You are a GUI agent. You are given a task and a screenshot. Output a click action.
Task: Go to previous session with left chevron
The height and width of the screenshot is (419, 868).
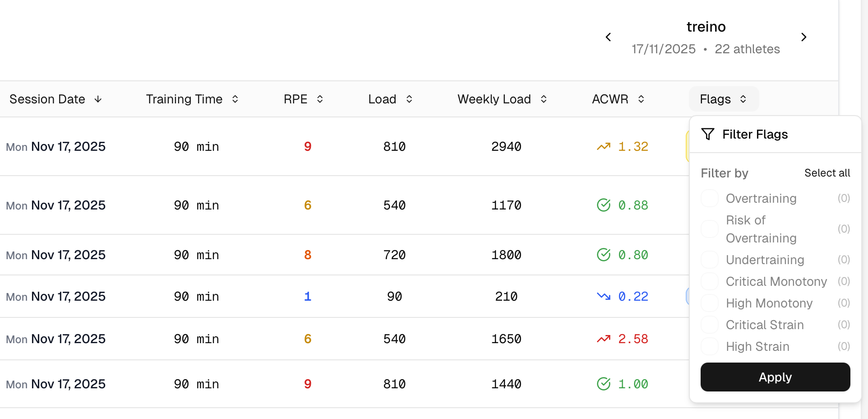tap(608, 37)
